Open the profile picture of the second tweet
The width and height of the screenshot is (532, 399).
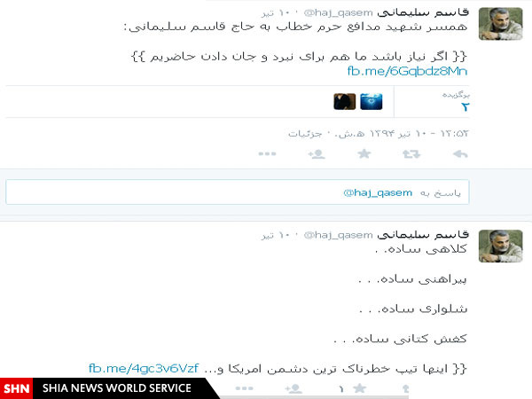[501, 246]
